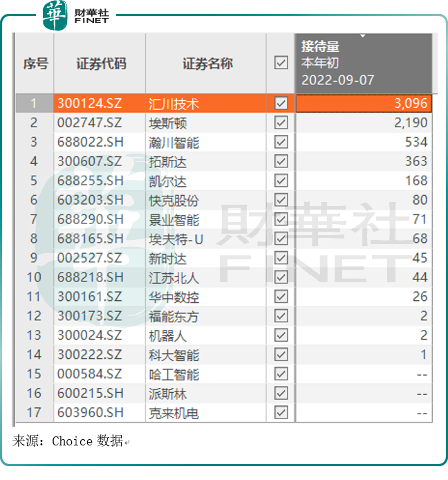This screenshot has height=480, width=448.
Task: Click the value 363 in 接待量
Action: point(416,161)
